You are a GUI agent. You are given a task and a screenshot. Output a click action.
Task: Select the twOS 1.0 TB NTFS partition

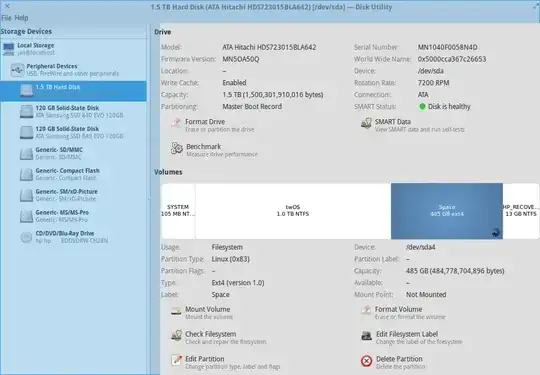coord(293,211)
